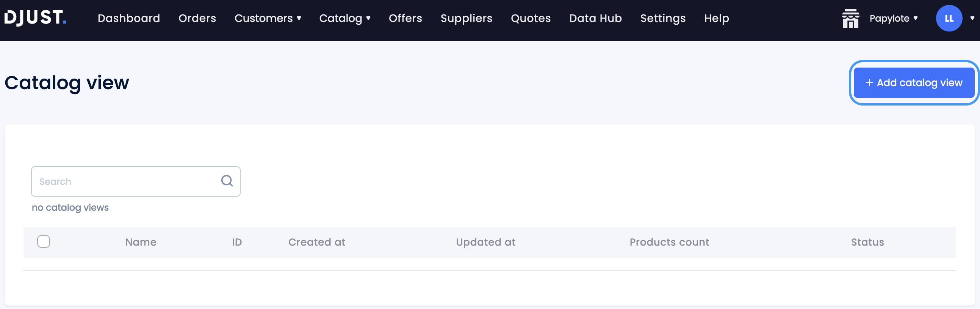This screenshot has height=309, width=980.
Task: Toggle the select-all checkbox in table header
Action: pos(43,241)
